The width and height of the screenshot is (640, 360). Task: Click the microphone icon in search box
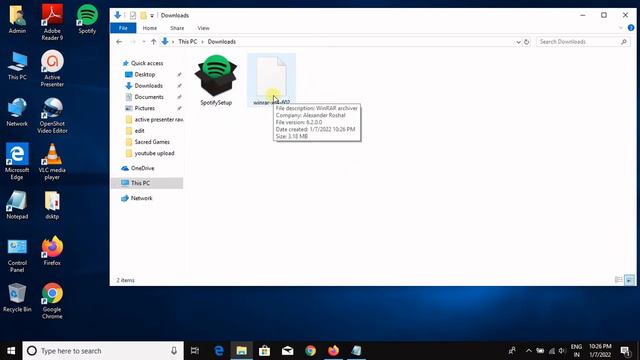click(174, 351)
